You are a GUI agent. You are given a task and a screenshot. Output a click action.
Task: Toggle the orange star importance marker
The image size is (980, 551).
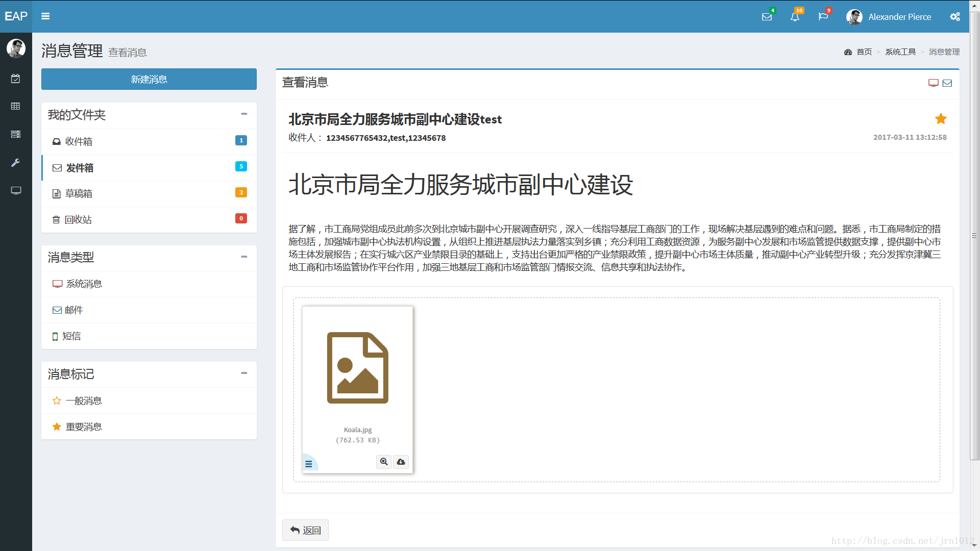click(941, 119)
